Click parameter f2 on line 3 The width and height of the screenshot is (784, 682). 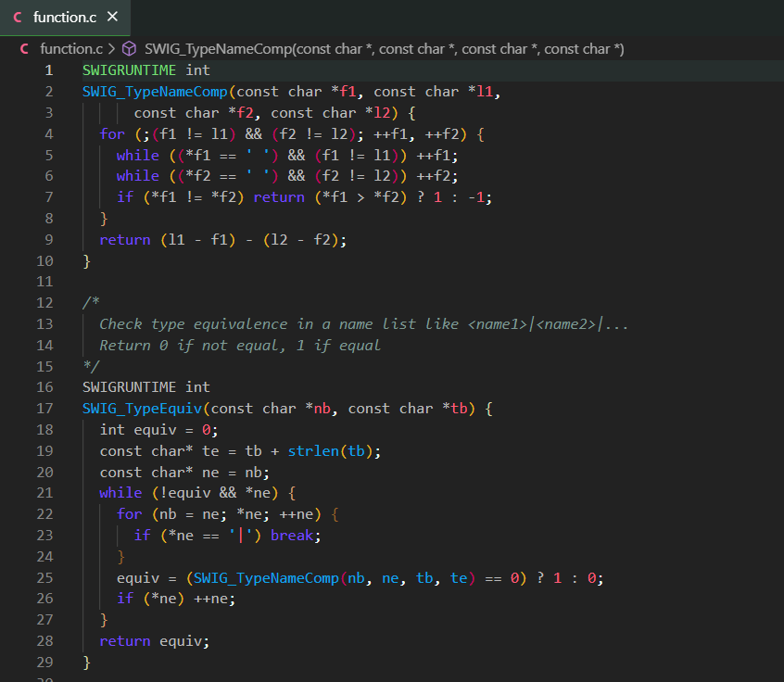(x=245, y=113)
